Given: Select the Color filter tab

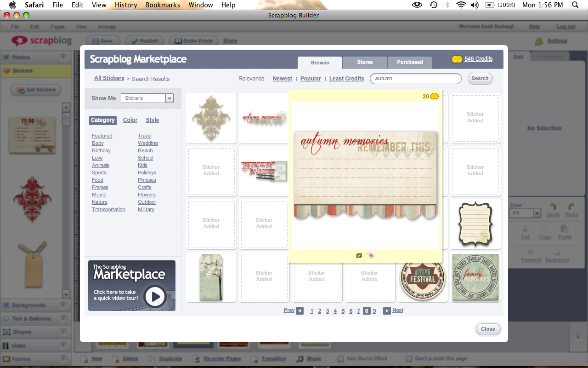Looking at the screenshot, I should [x=130, y=120].
